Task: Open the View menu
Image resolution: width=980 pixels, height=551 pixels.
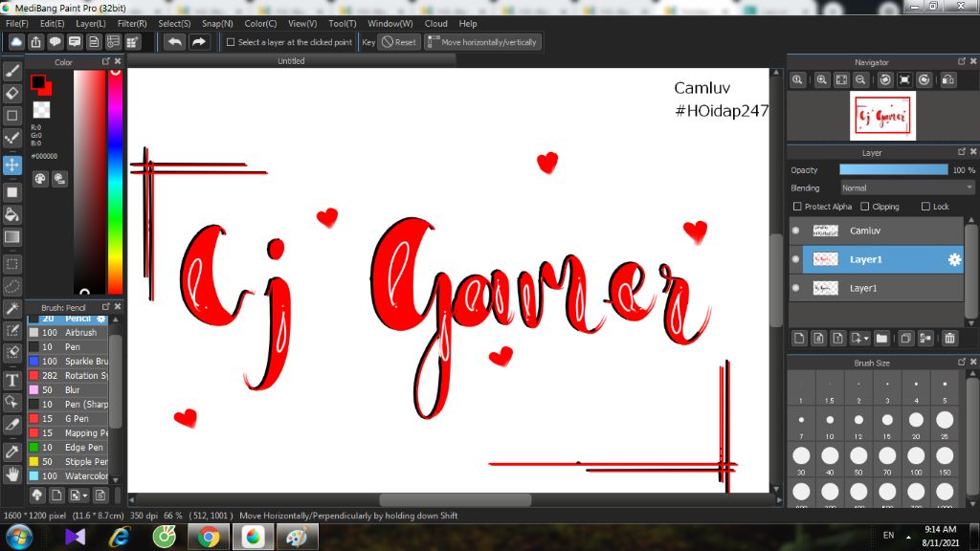Action: click(x=302, y=24)
